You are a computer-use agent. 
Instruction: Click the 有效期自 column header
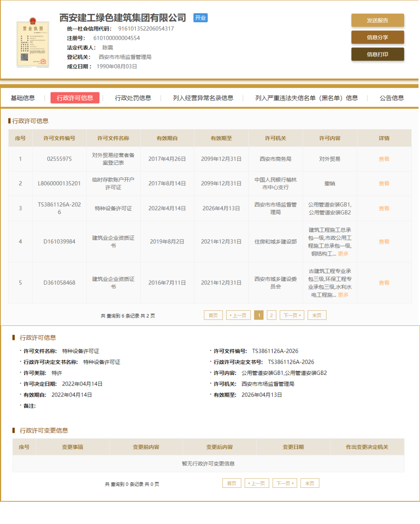(x=167, y=138)
